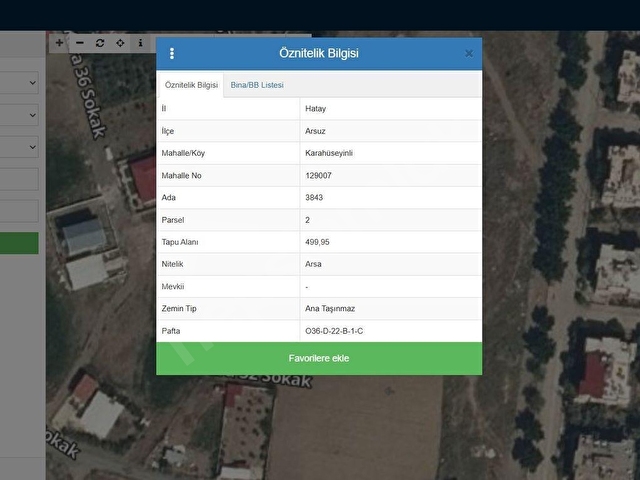Click the Favorilere ekle button
The width and height of the screenshot is (640, 480).
319,358
